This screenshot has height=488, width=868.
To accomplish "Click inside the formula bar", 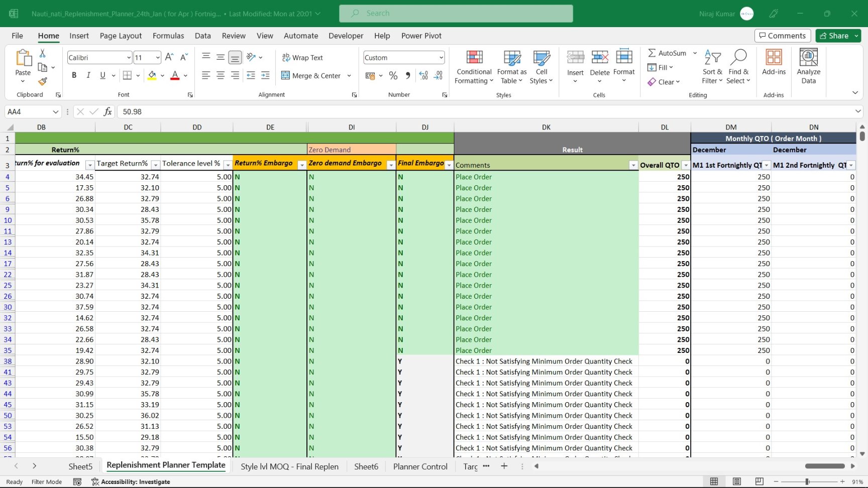I will [x=301, y=111].
